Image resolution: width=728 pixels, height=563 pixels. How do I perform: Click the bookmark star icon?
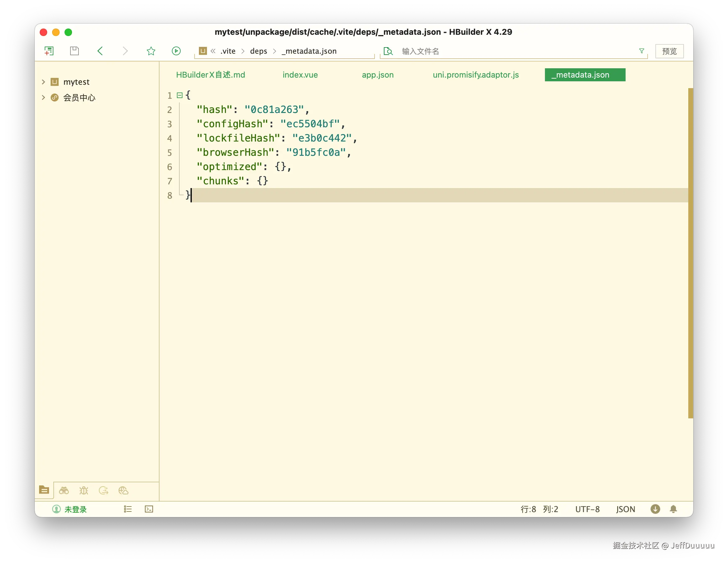click(151, 51)
